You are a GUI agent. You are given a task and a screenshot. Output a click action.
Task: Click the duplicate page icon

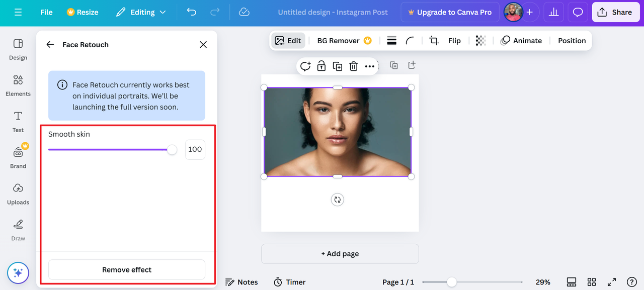tap(394, 65)
